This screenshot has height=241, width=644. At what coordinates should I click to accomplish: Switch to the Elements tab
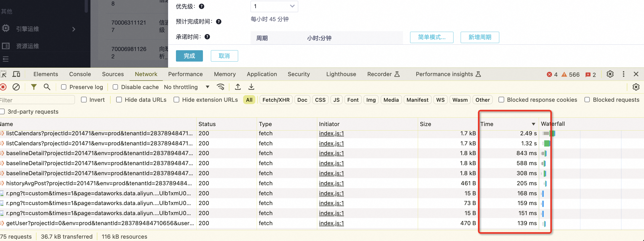click(x=46, y=74)
